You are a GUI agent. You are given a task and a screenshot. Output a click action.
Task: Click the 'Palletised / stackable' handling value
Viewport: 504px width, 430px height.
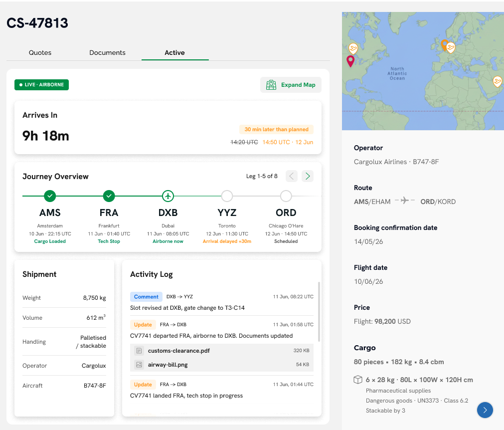pyautogui.click(x=91, y=342)
